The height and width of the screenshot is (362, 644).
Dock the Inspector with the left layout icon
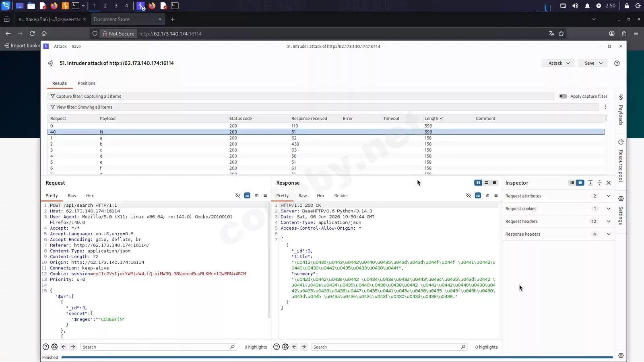[x=572, y=183]
